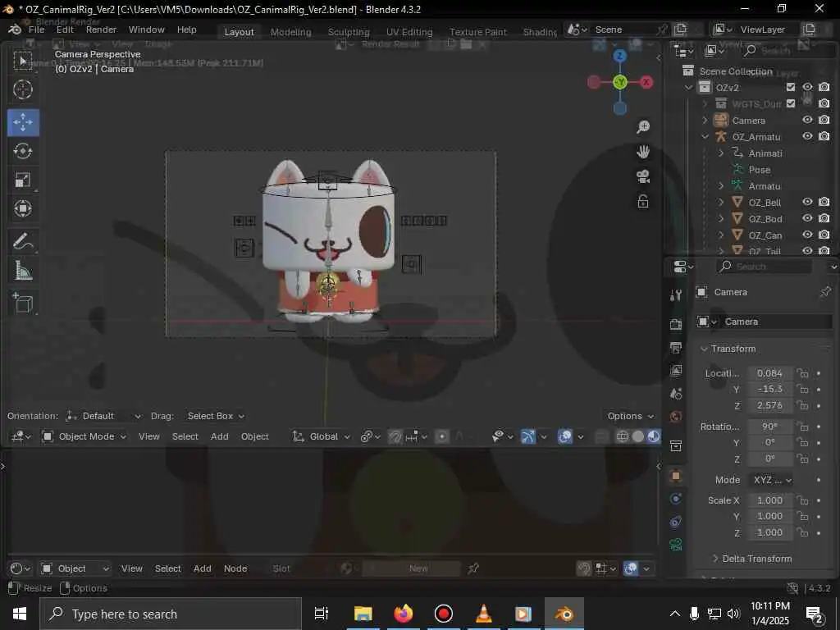Open the Output properties tab

click(676, 347)
